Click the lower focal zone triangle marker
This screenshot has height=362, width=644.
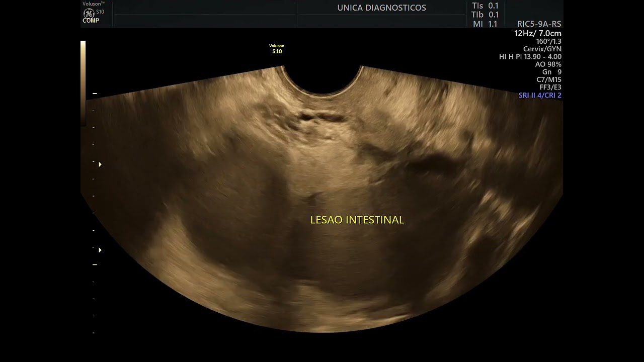[x=100, y=250]
